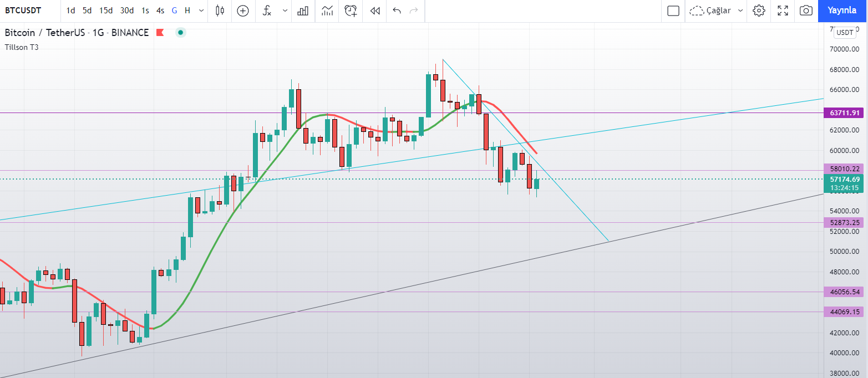Select the 15d timeframe
Image resolution: width=868 pixels, height=378 pixels.
(106, 11)
